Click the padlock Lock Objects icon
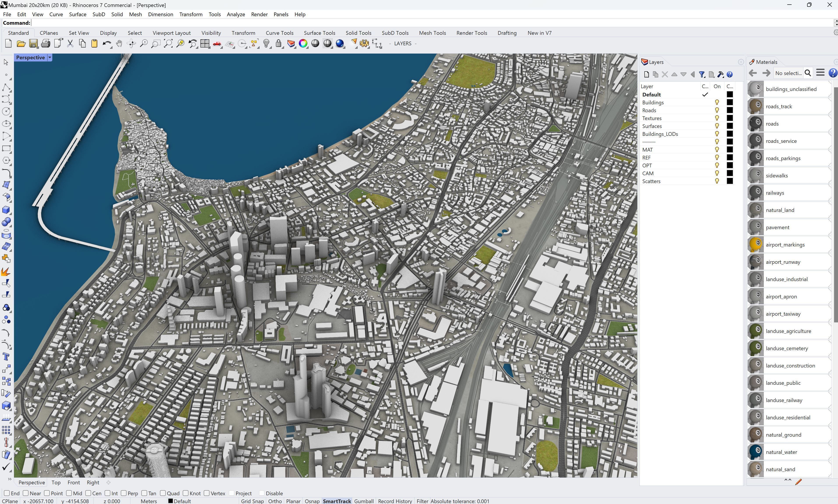The height and width of the screenshot is (504, 838). click(x=279, y=44)
